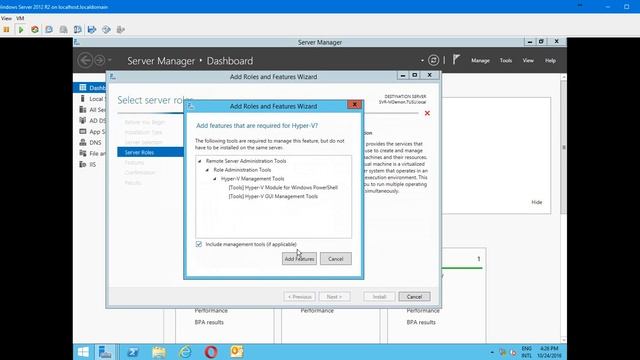Click the Next button in the wizard
640x360 pixels.
pyautogui.click(x=334, y=297)
